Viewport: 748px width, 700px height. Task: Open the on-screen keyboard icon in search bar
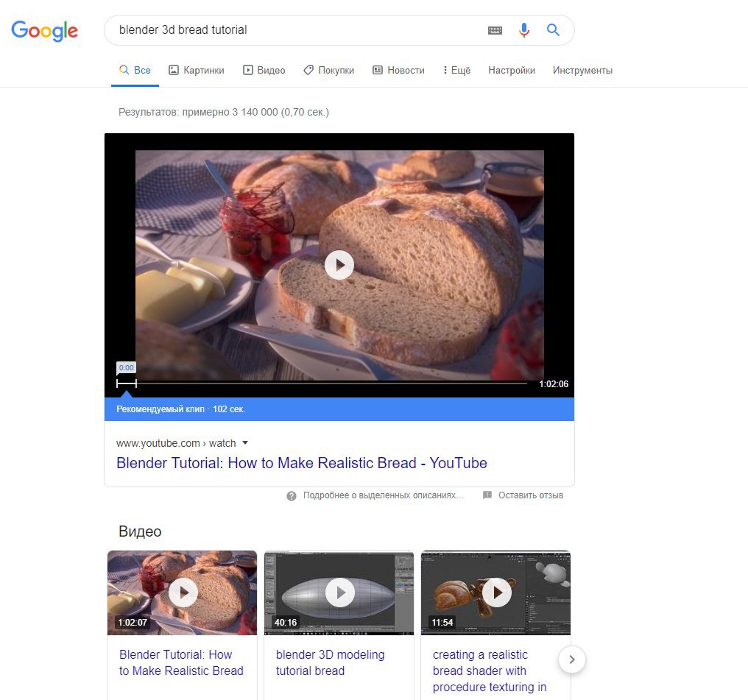(x=495, y=30)
